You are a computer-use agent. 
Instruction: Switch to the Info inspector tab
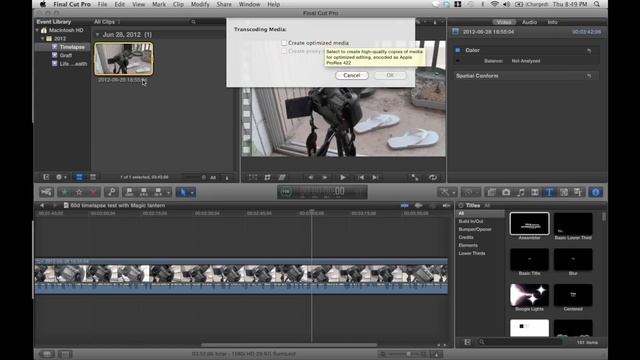tap(552, 22)
